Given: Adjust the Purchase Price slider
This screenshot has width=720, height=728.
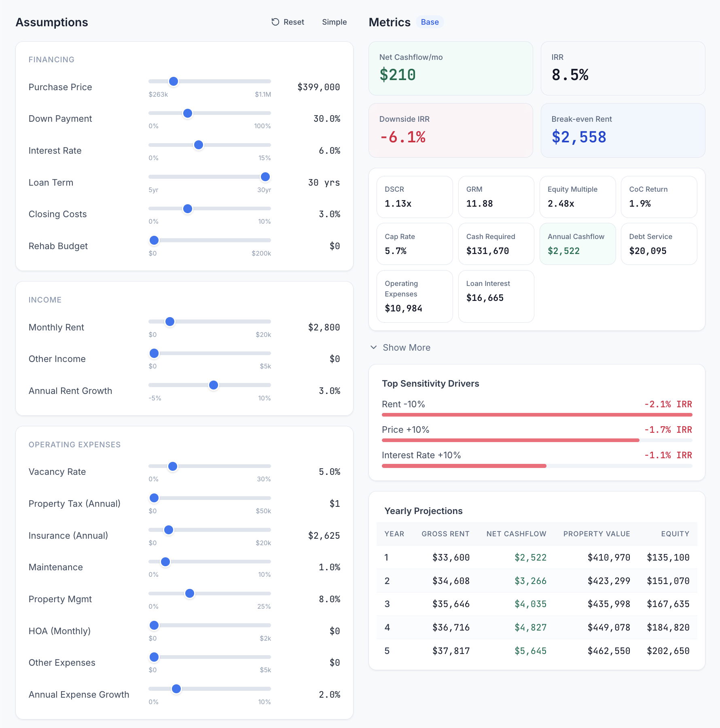Looking at the screenshot, I should [x=173, y=81].
